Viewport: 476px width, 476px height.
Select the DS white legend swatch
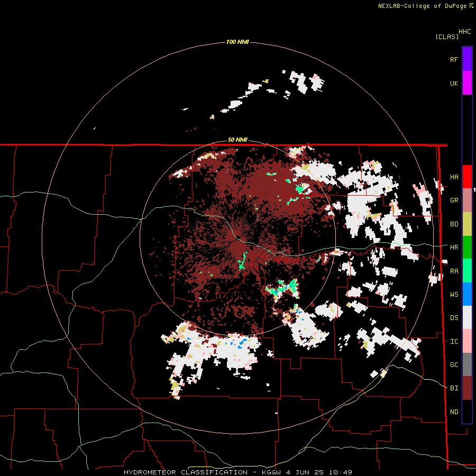467,317
